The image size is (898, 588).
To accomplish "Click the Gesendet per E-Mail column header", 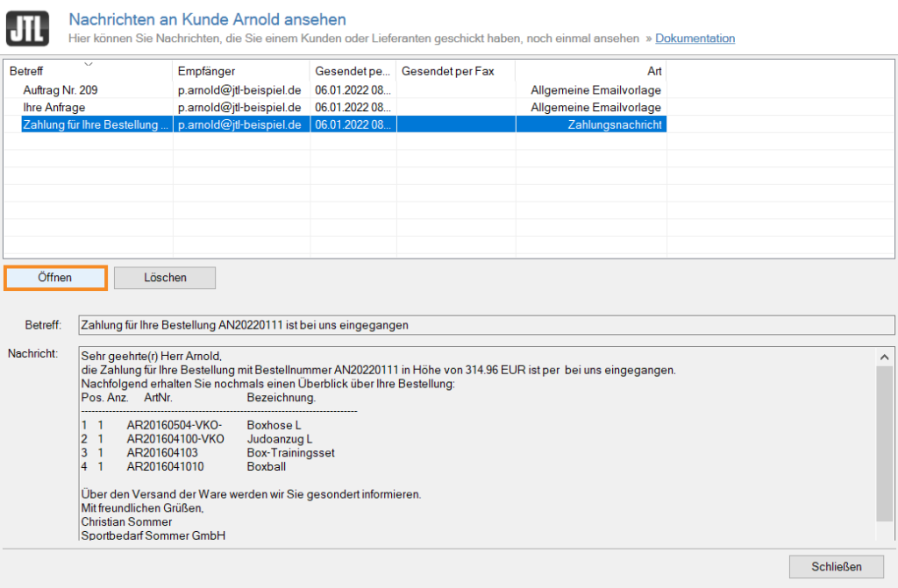I will click(x=353, y=71).
